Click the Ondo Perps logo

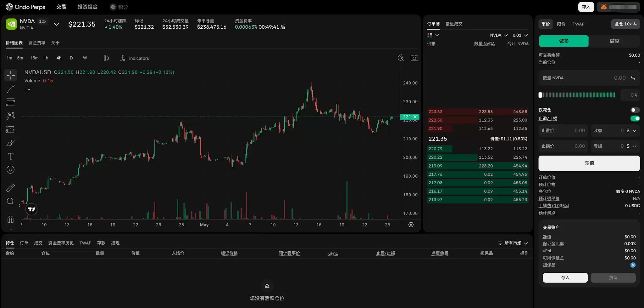(26, 7)
